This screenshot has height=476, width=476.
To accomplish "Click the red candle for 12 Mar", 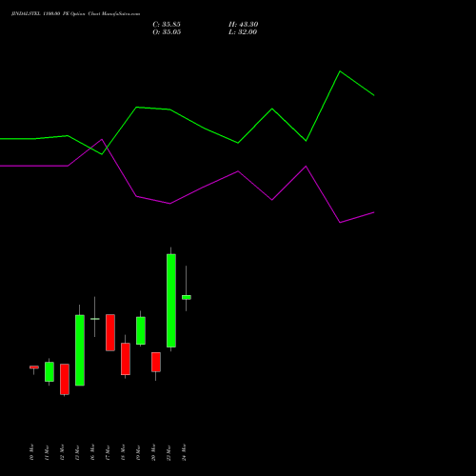I will (x=65, y=379).
